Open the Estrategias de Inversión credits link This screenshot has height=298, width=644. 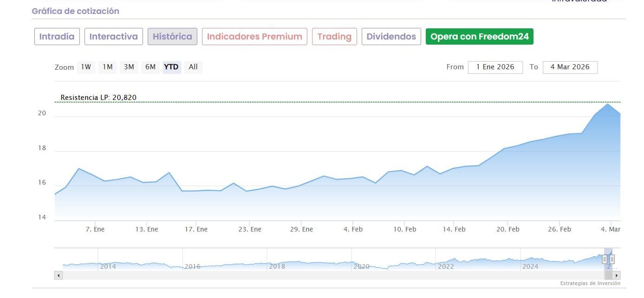pos(590,283)
